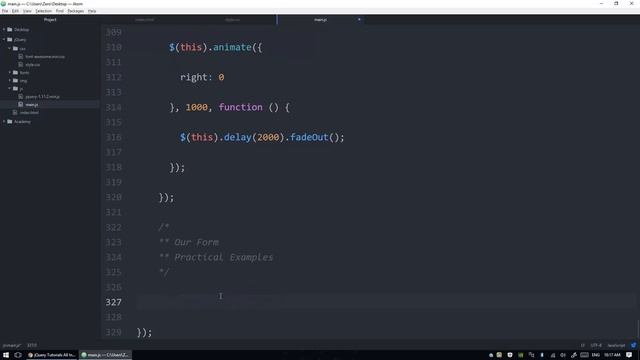Click the js folder icon
Viewport: 640px width, 360px height.
(16, 89)
